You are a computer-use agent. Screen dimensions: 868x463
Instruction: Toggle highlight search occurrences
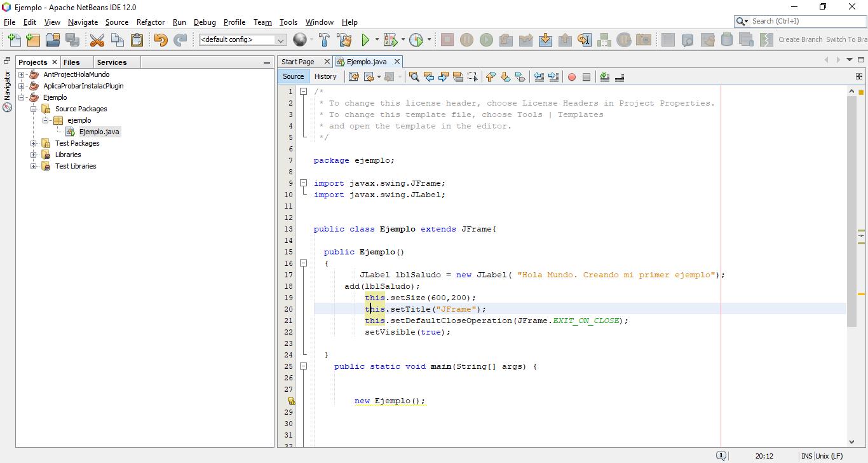click(x=458, y=77)
